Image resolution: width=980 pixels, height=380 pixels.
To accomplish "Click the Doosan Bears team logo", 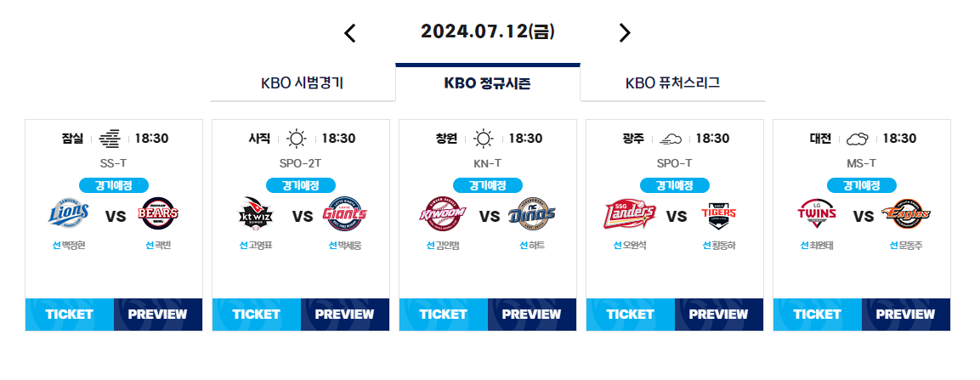I will pyautogui.click(x=160, y=214).
